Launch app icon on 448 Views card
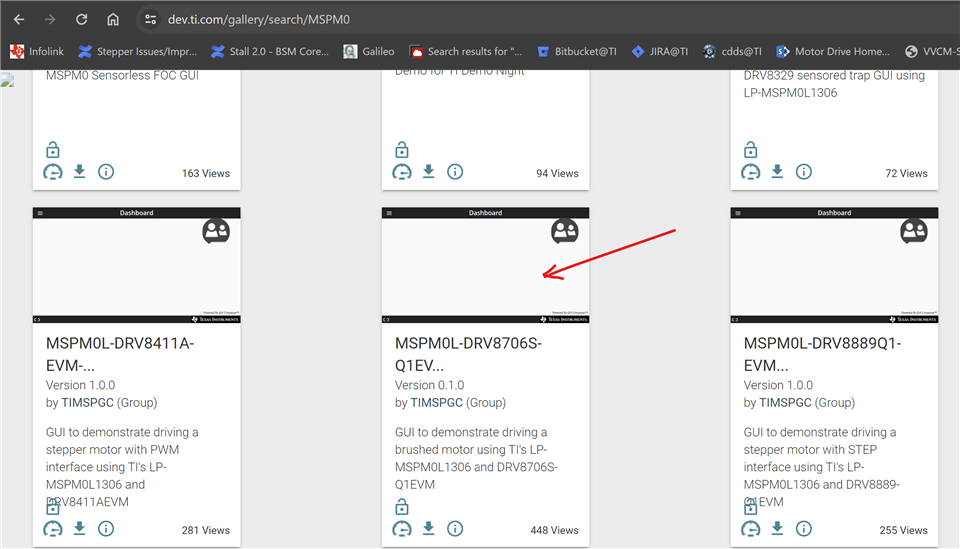This screenshot has height=549, width=960. click(402, 529)
